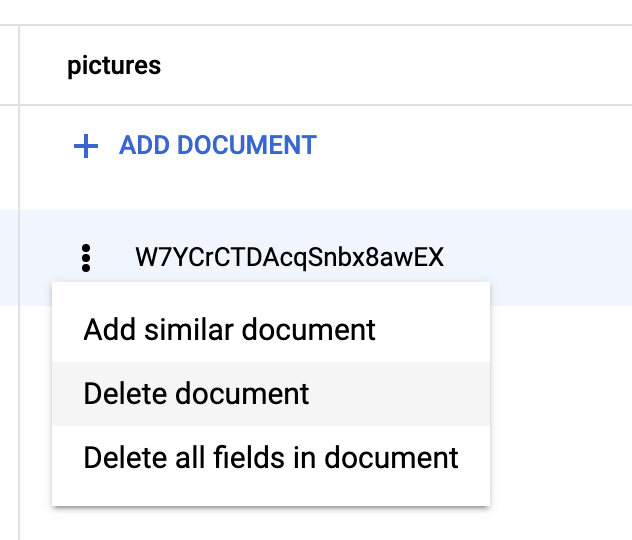Select the W7YCrCTDAcqSnbx8awEX document ID text
The height and width of the screenshot is (540, 632).
point(289,258)
